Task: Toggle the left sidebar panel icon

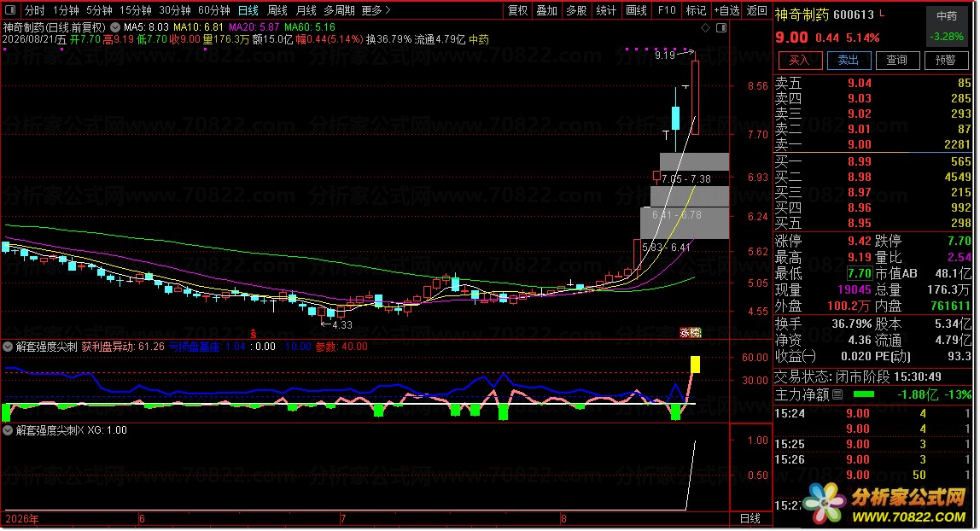Action: (10, 10)
